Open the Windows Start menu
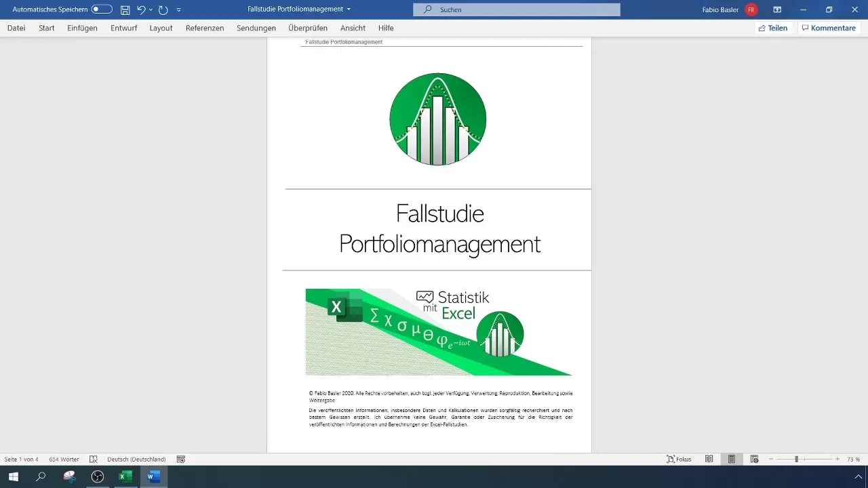 [13, 476]
